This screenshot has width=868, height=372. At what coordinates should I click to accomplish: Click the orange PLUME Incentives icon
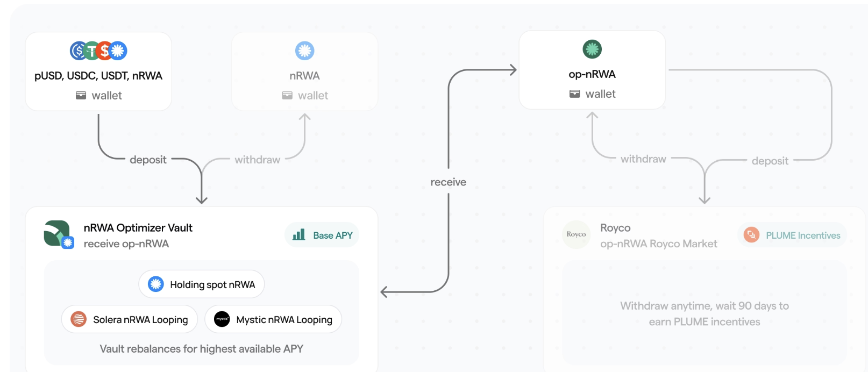pyautogui.click(x=751, y=235)
